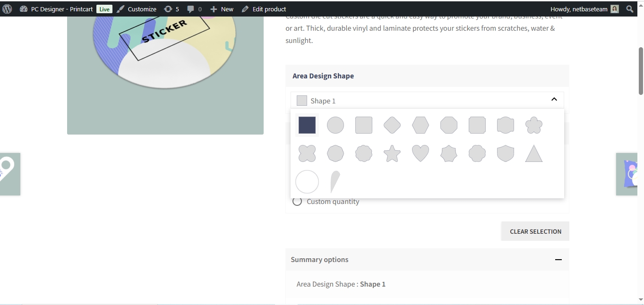644x305 pixels.
Task: Select the star shape icon
Action: pos(392,153)
